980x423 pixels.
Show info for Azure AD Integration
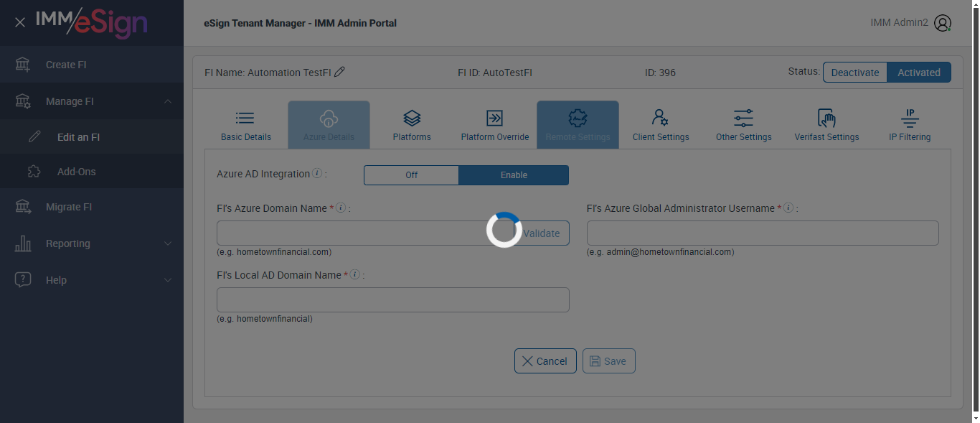pyautogui.click(x=317, y=174)
